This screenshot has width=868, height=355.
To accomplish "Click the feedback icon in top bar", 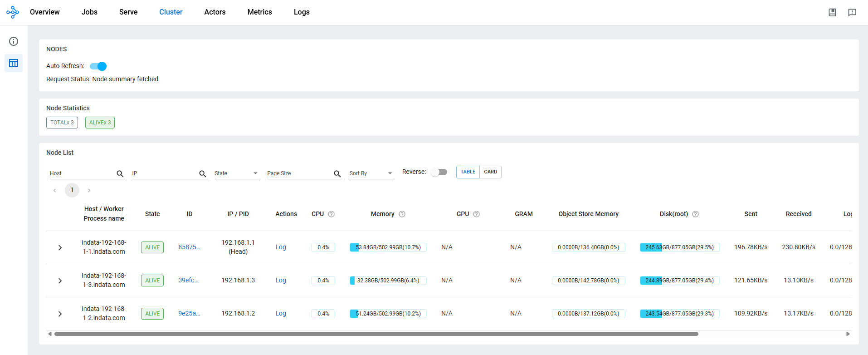I will pos(852,12).
